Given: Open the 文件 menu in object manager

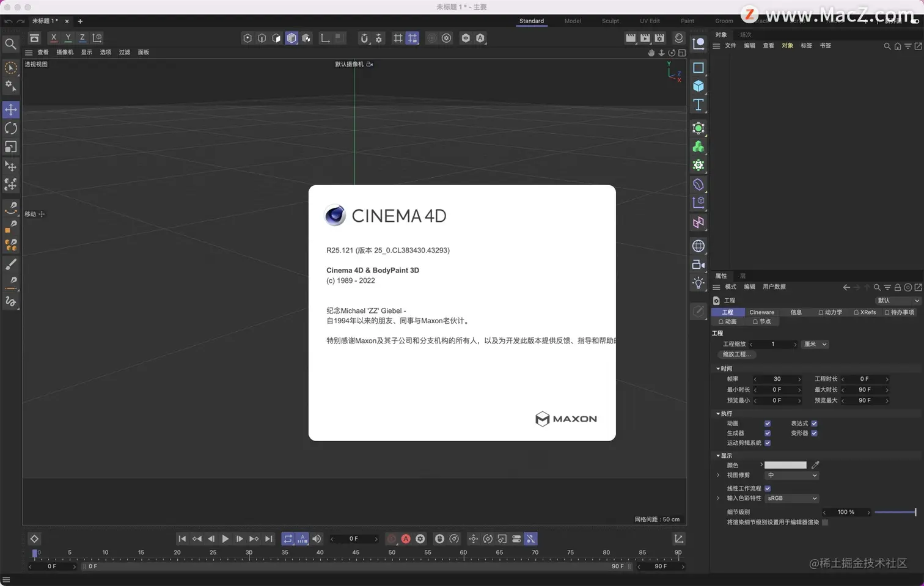Looking at the screenshot, I should [x=730, y=46].
